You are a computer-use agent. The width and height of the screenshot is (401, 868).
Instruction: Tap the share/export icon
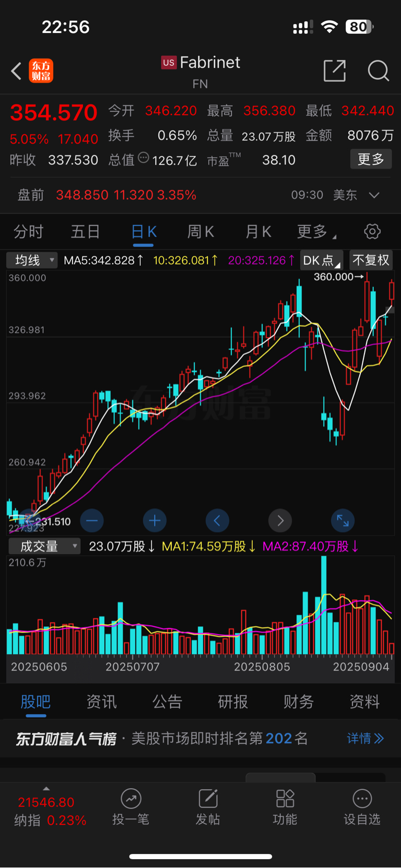[335, 70]
